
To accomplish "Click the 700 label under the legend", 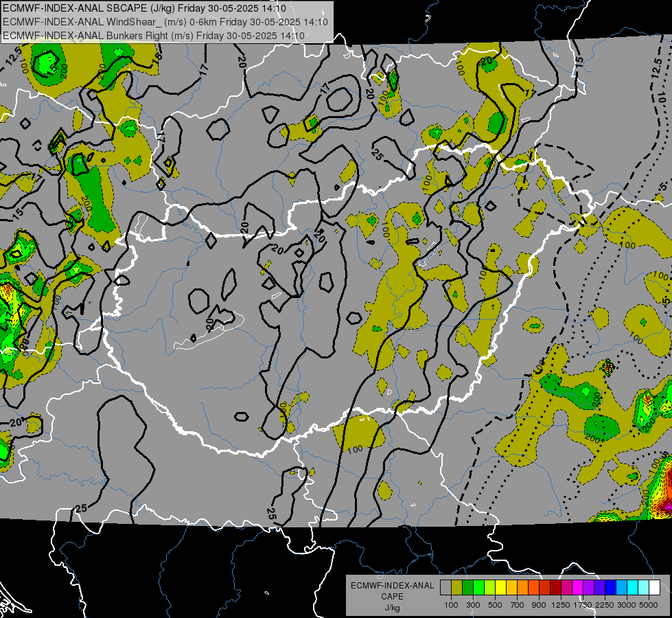I will pos(518,605).
